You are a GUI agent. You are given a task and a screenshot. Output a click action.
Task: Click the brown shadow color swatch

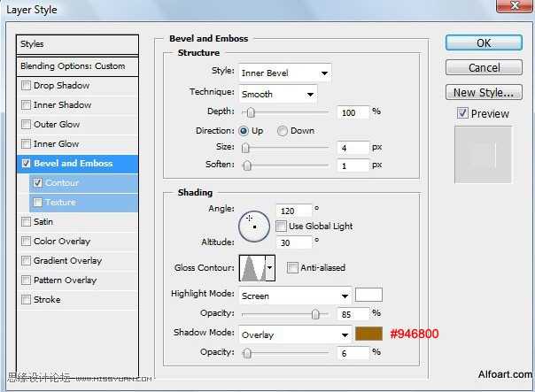point(368,334)
